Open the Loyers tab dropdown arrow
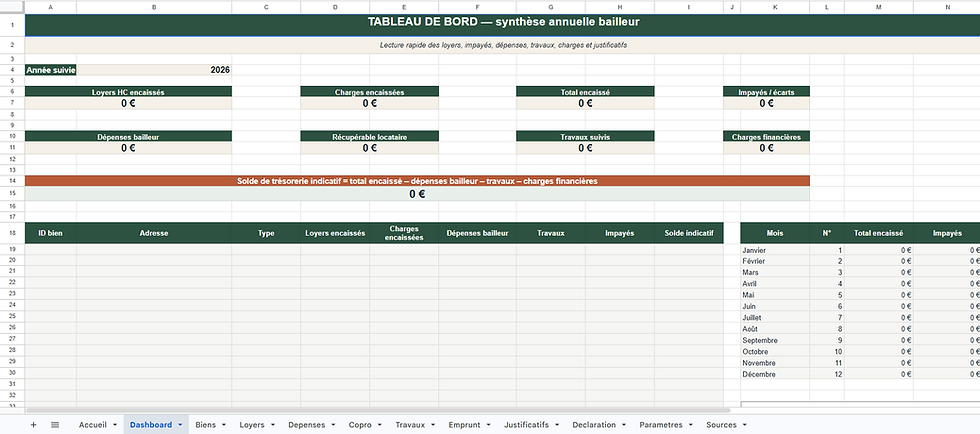 (272, 425)
